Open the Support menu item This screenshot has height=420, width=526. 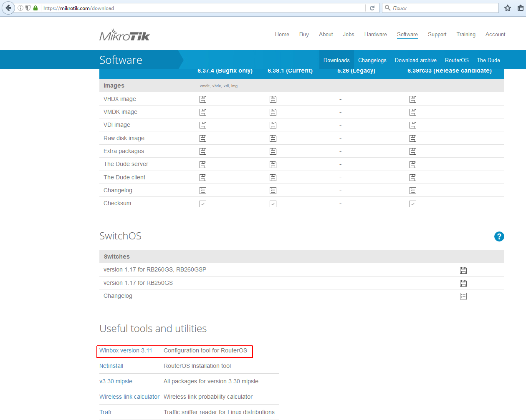tap(437, 35)
